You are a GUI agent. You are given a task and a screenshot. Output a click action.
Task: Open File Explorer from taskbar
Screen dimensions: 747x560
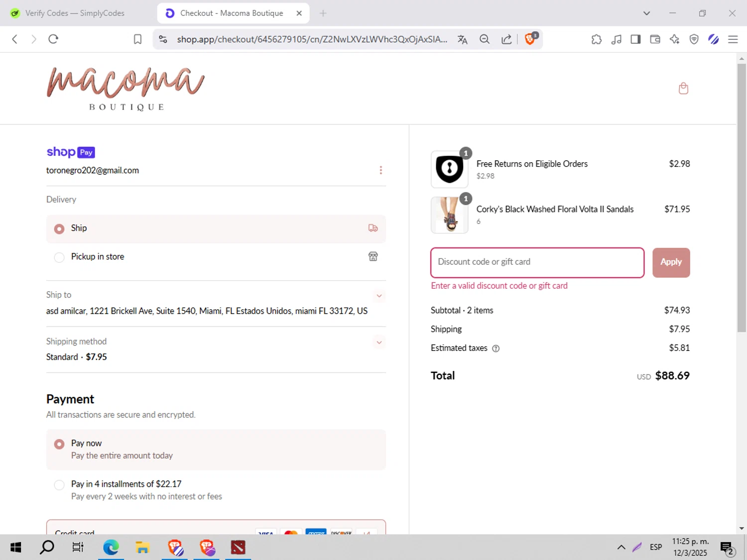click(x=143, y=548)
